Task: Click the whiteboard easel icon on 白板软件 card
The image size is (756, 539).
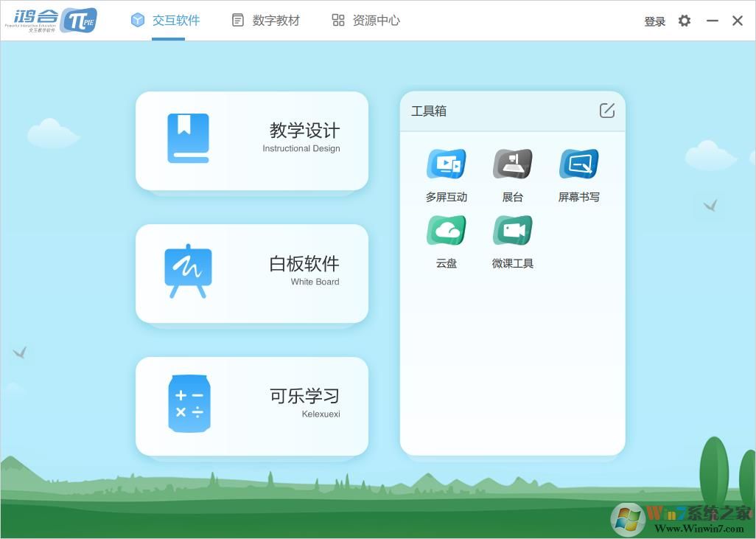Action: (189, 271)
